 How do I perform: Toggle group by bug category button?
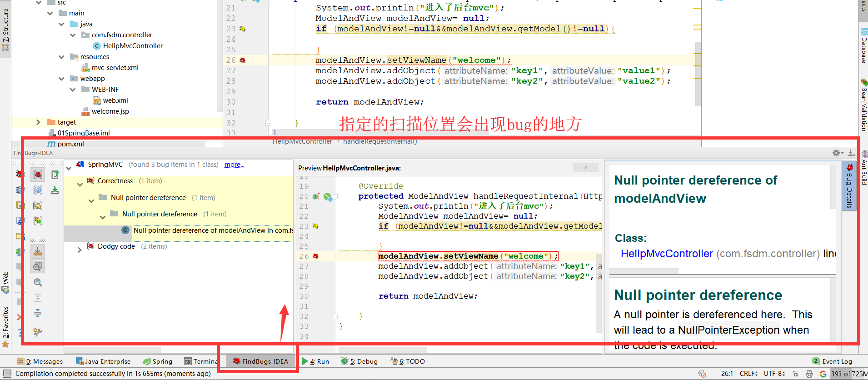point(38,175)
